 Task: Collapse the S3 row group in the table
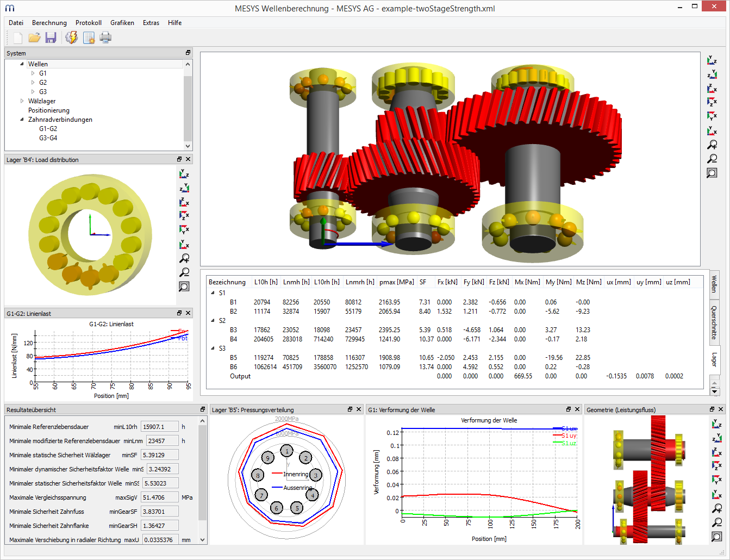tap(213, 349)
